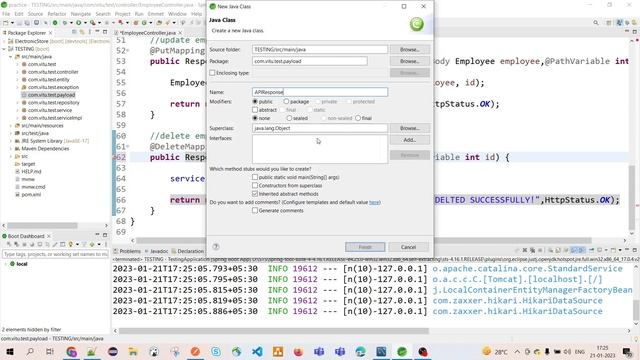Collapse the TESTING project node
Image resolution: width=640 pixels, height=360 pixels.
4,49
